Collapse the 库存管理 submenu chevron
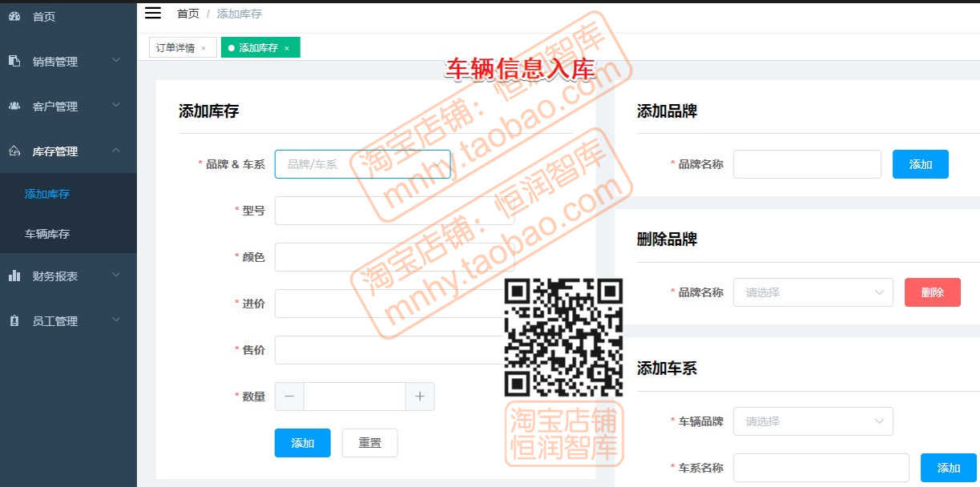Image resolution: width=980 pixels, height=487 pixels. tap(116, 150)
